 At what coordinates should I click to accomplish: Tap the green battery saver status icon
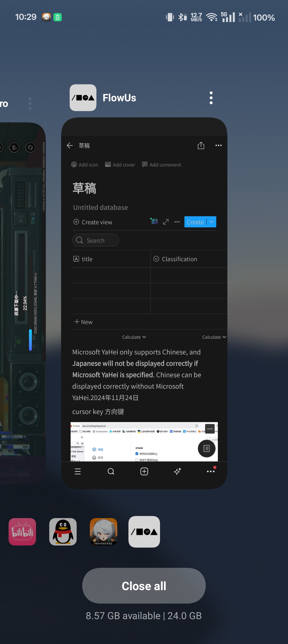pyautogui.click(x=58, y=17)
